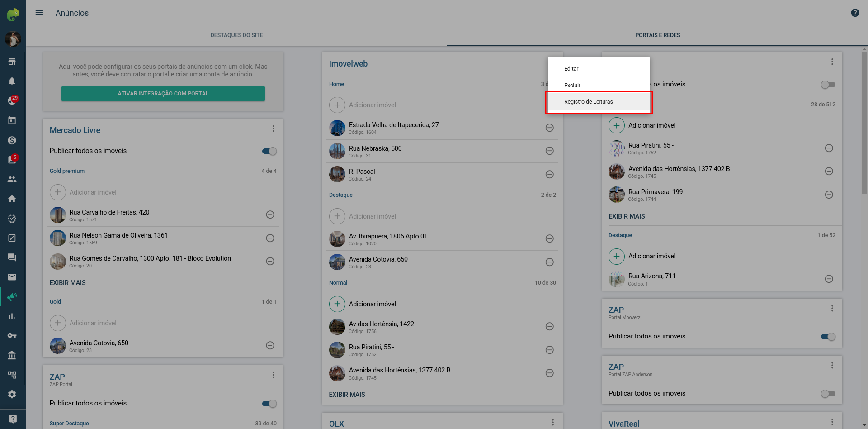This screenshot has height=429, width=868.
Task: Click the Imovelweb portal title
Action: (x=348, y=64)
